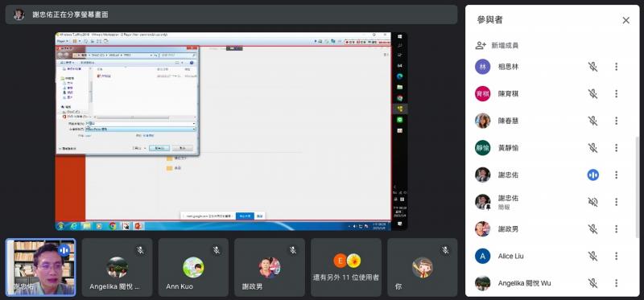The height and width of the screenshot is (300, 644).
Task: Click 陳春慧's photo avatar in participants list
Action: point(482,121)
